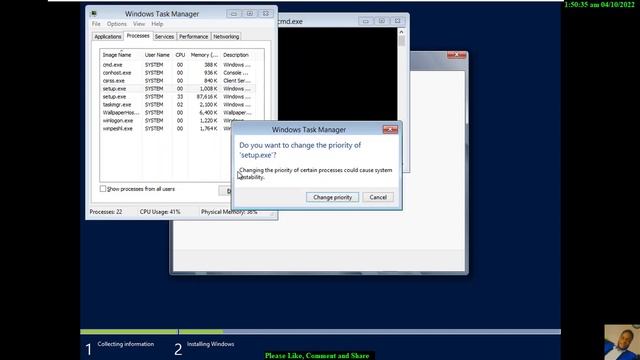640x360 pixels.
Task: Click the Task Manager title bar icon
Action: [94, 13]
